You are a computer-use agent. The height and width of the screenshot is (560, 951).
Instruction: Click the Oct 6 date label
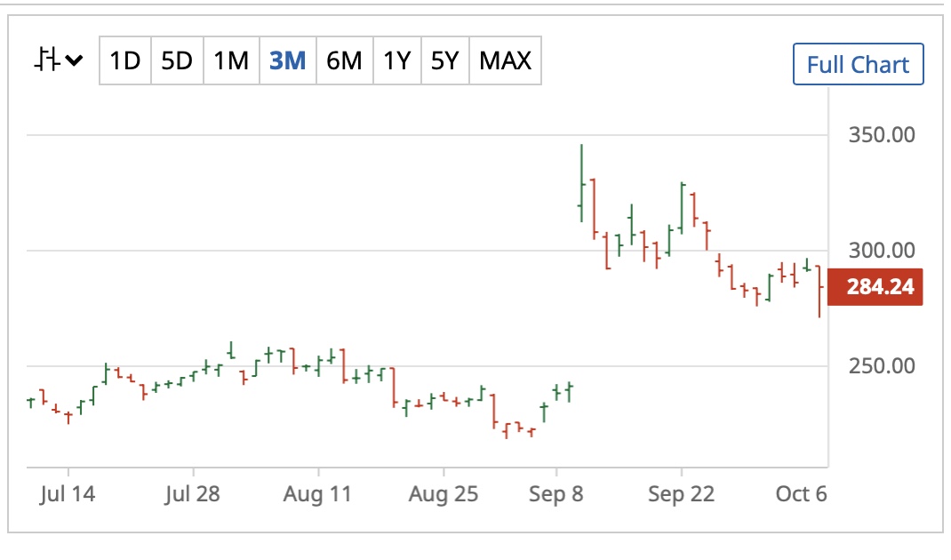[x=802, y=494]
